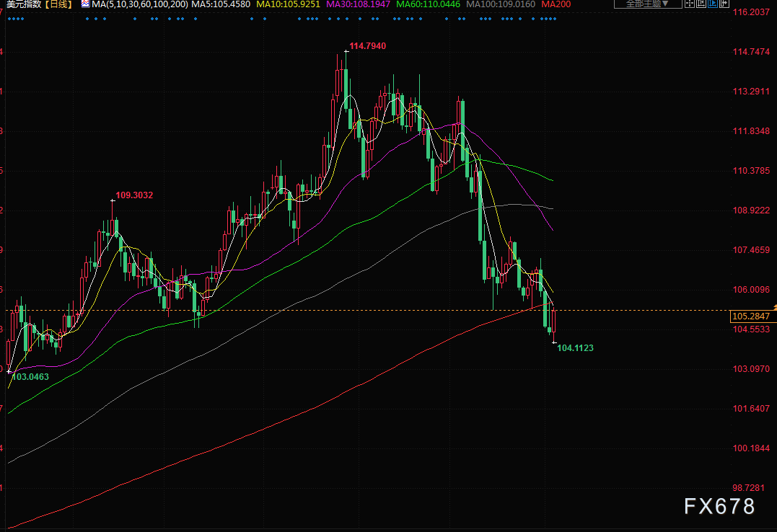
Task: Open the 全部主题 dropdown
Action: tap(648, 4)
